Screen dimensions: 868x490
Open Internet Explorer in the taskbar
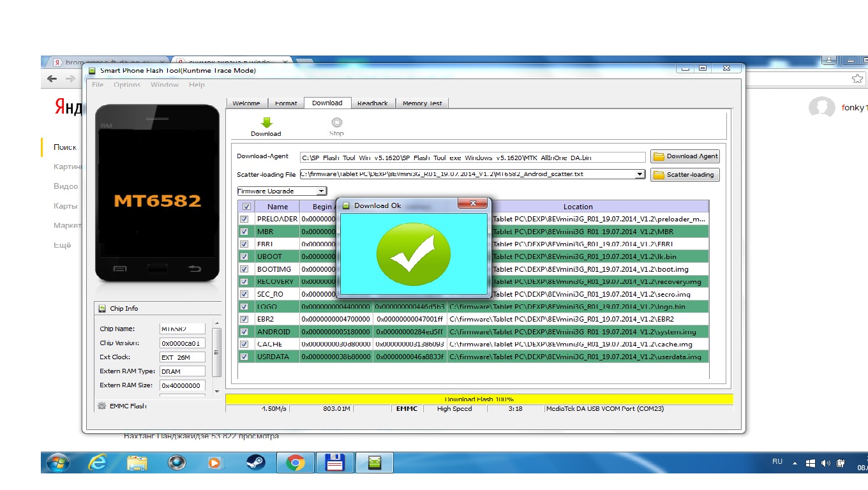97,463
